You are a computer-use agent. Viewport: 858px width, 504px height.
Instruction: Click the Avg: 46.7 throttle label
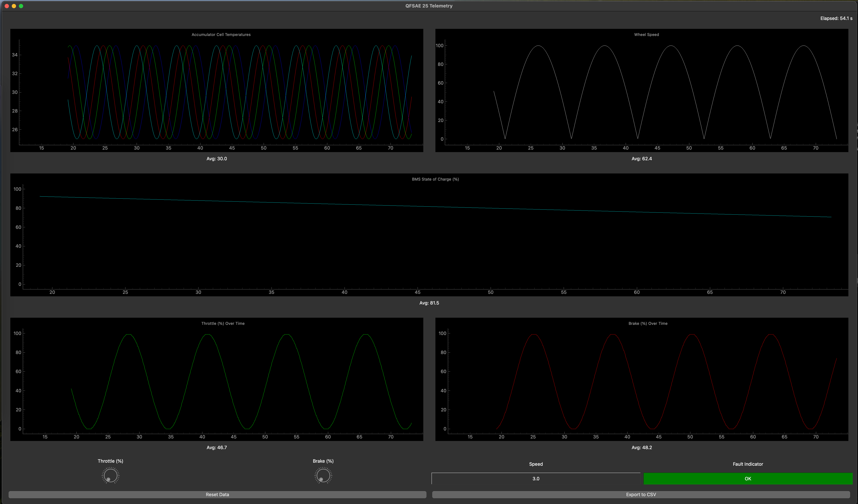point(217,448)
